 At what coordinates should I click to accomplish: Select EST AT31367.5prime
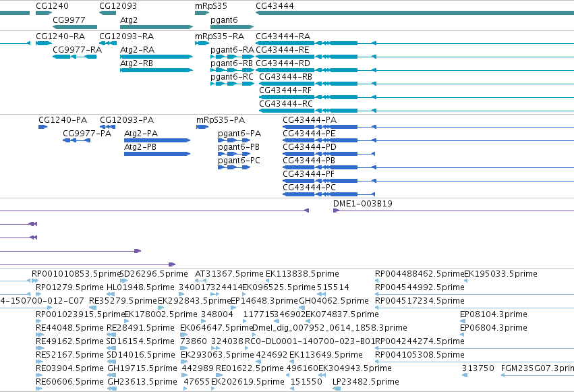[200, 281]
